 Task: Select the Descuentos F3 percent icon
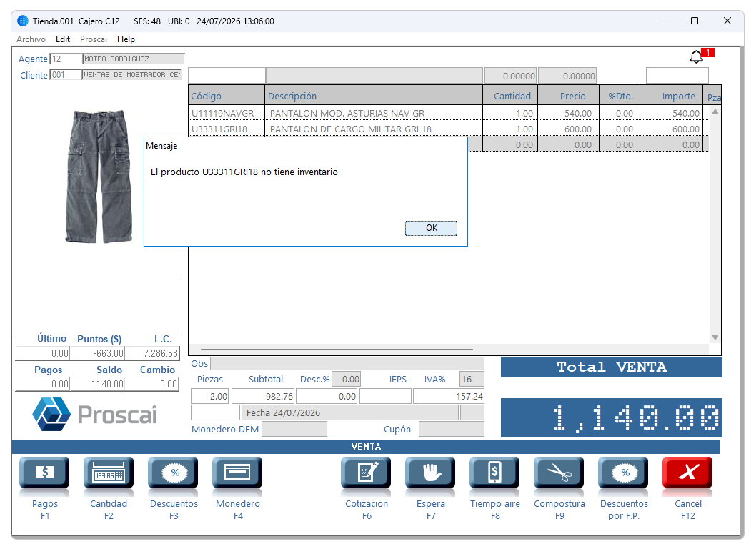tap(173, 473)
